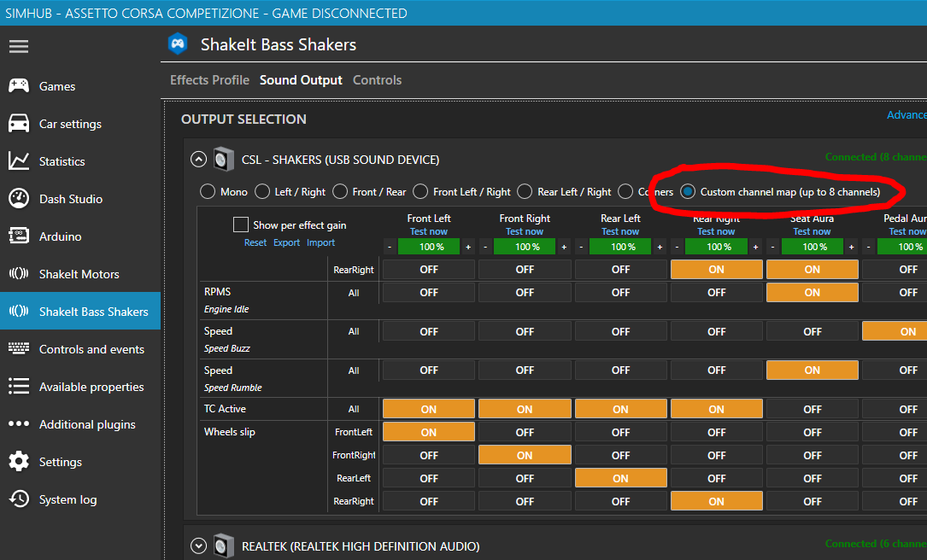Click Test now under Front Left
Image resolution: width=927 pixels, height=560 pixels.
pyautogui.click(x=429, y=231)
